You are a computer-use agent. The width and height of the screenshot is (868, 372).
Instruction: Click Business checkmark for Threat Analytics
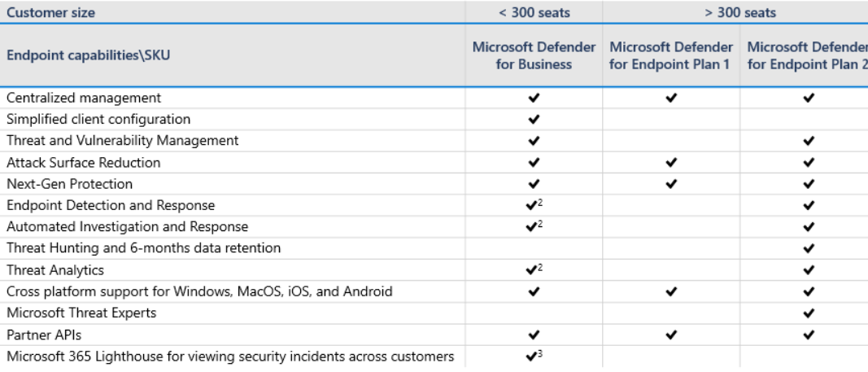tap(531, 270)
